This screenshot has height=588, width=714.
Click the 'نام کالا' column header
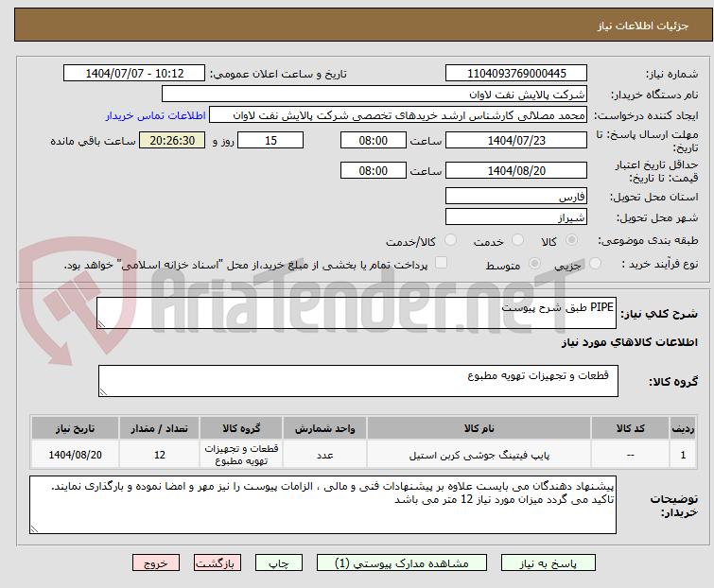coord(479,428)
